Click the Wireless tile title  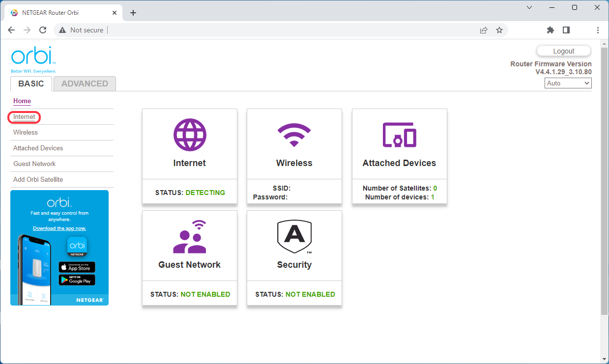pyautogui.click(x=294, y=163)
